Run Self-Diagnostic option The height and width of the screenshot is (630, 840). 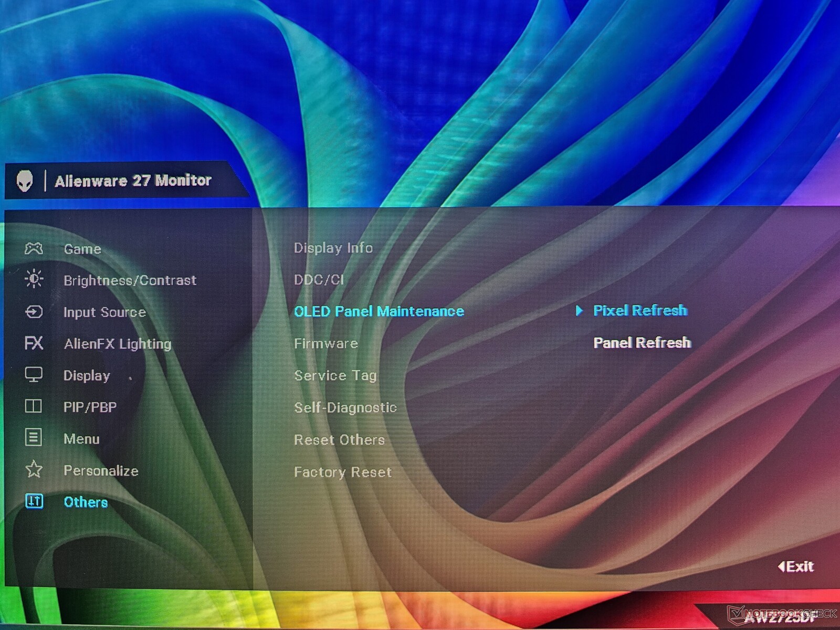click(345, 408)
